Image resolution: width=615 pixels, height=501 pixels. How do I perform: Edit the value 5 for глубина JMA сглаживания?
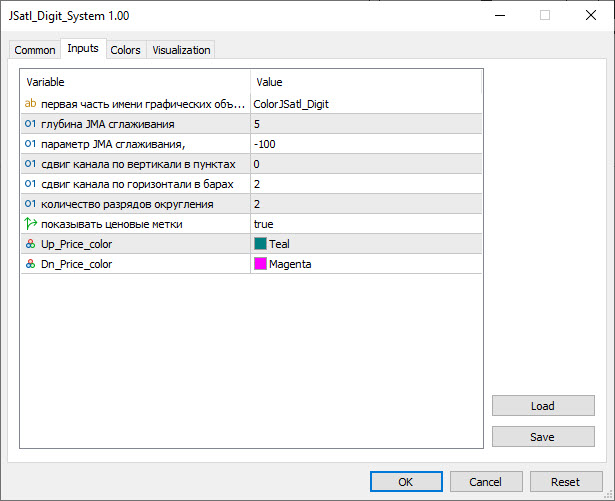[x=366, y=124]
